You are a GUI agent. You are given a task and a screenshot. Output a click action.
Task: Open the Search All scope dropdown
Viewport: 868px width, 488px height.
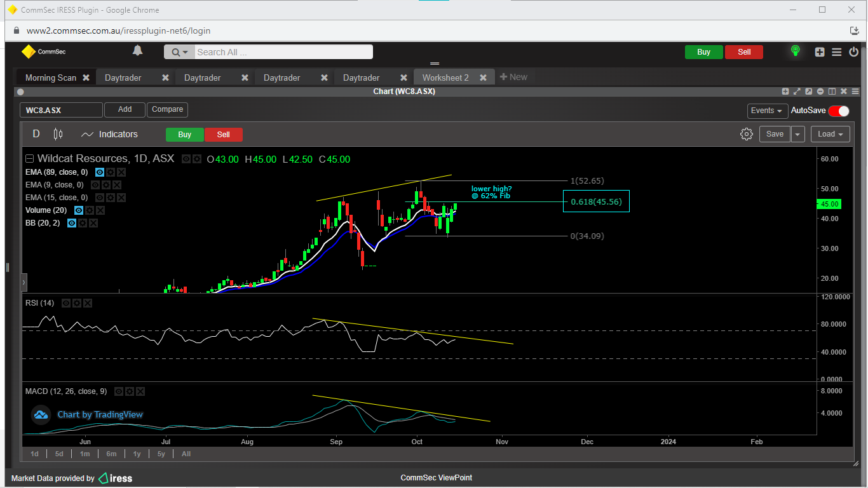180,52
